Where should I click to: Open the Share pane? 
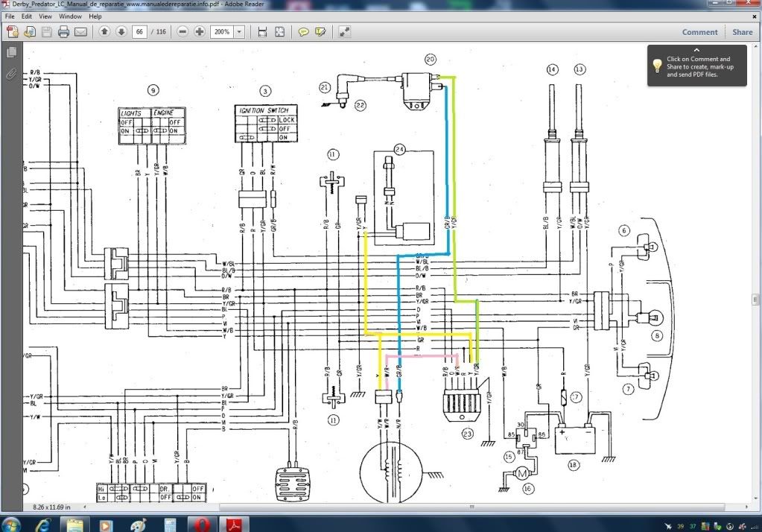coord(742,32)
